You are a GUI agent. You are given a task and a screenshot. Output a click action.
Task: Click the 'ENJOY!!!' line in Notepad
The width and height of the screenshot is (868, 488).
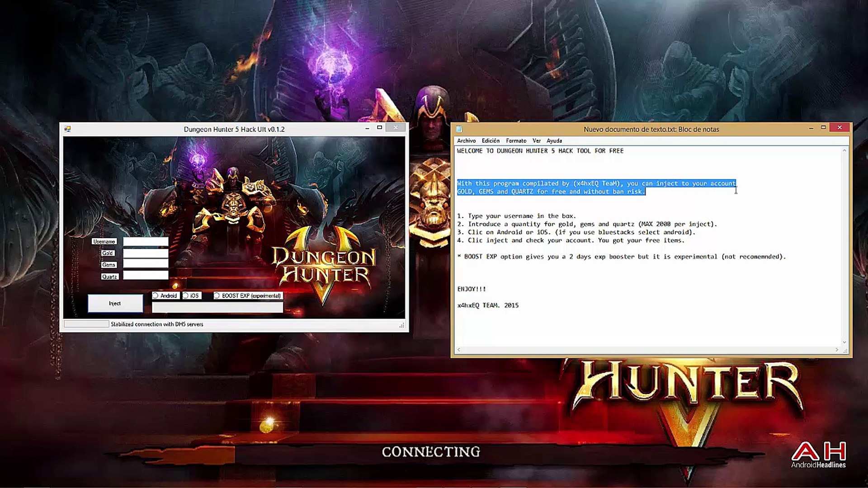pyautogui.click(x=472, y=289)
